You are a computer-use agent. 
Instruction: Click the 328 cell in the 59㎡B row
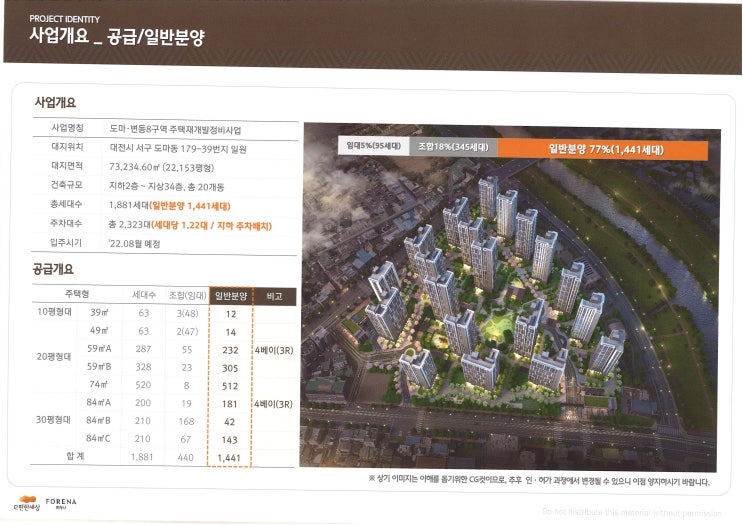(143, 367)
